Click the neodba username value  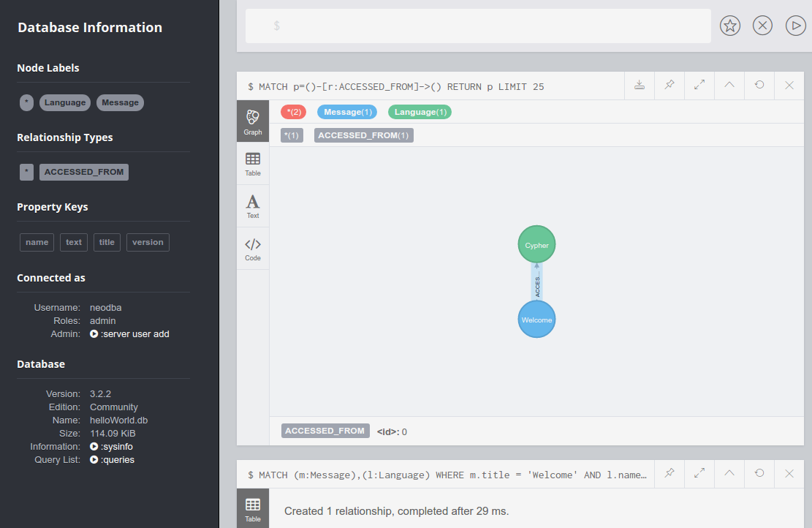(106, 307)
